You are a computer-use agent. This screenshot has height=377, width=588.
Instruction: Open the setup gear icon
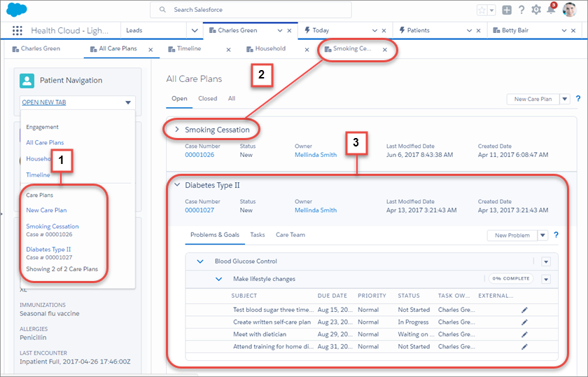[536, 10]
